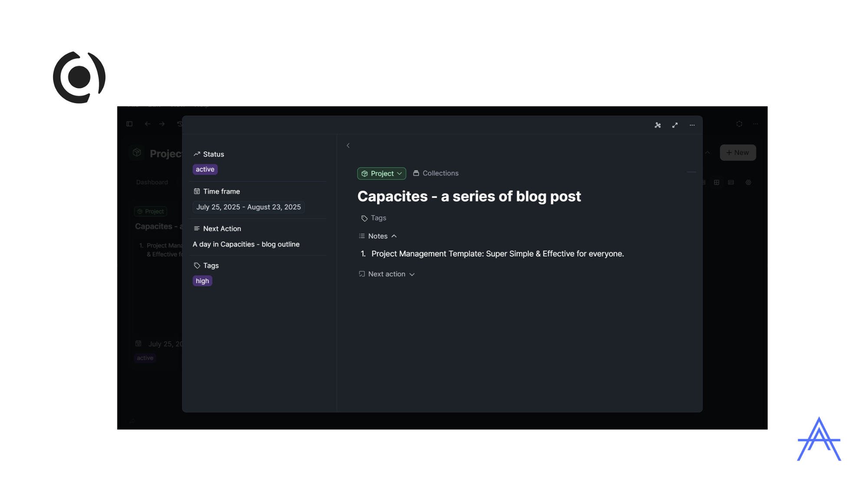Open the popup's three-dot more menu
The height and width of the screenshot is (488, 868).
click(692, 125)
